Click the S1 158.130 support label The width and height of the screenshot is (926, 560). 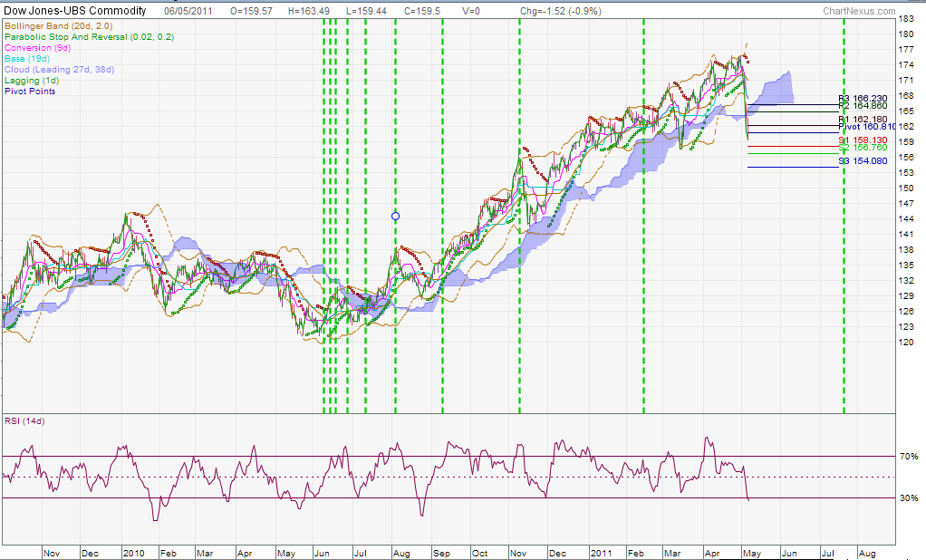pos(863,140)
